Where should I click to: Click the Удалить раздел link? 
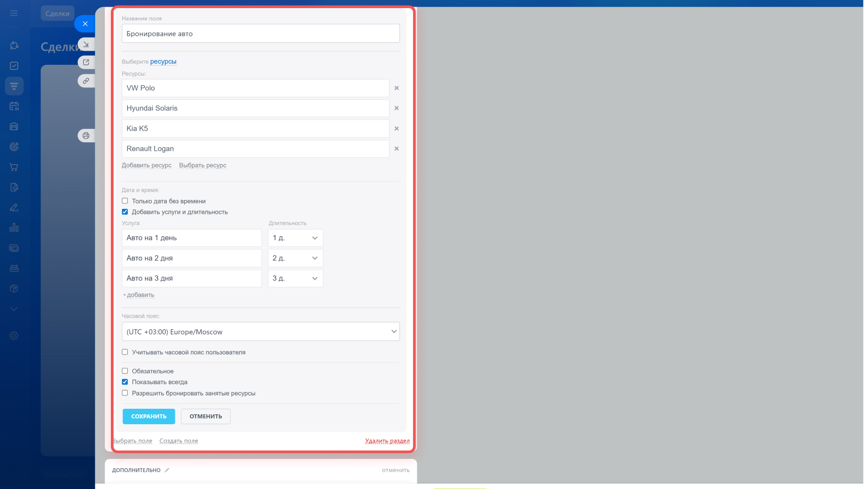tap(387, 441)
